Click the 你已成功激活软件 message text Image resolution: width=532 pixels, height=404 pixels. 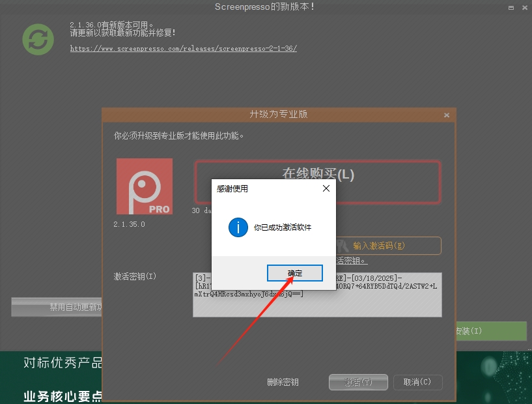[283, 227]
